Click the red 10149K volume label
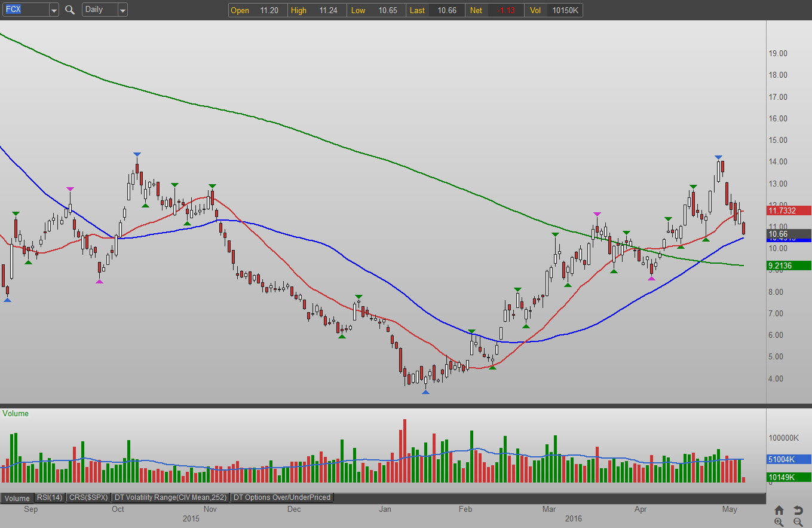This screenshot has width=812, height=528. click(789, 477)
